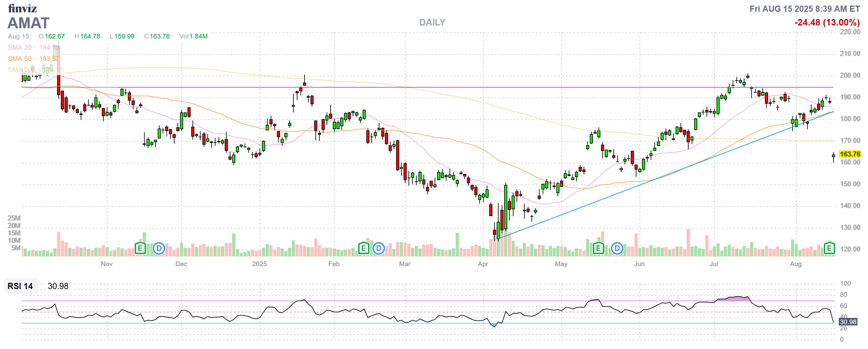868x349 pixels.
Task: Click the November earnings E marker
Action: [x=140, y=249]
